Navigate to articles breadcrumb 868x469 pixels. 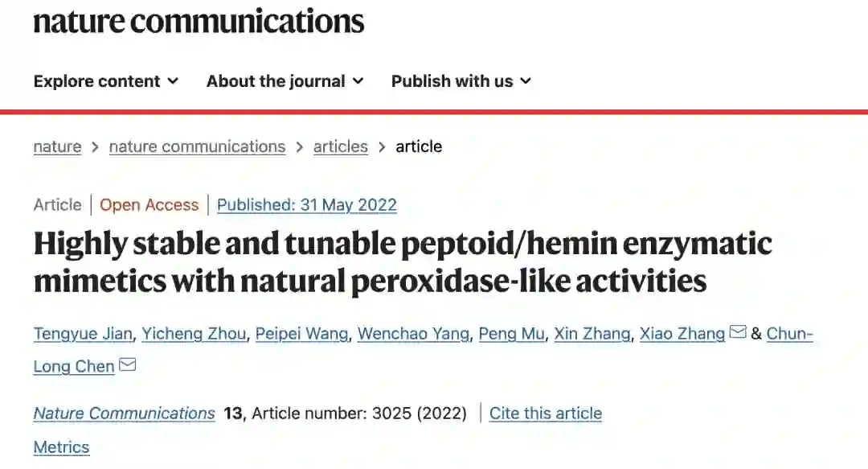tap(340, 146)
